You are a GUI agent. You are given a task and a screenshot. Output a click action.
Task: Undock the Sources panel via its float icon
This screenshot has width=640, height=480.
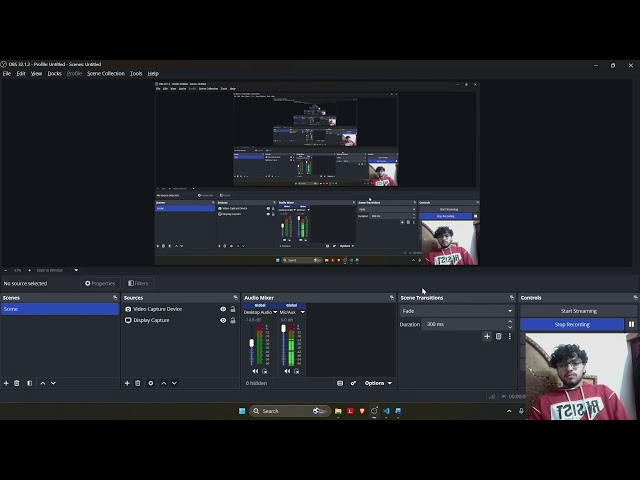pyautogui.click(x=236, y=298)
